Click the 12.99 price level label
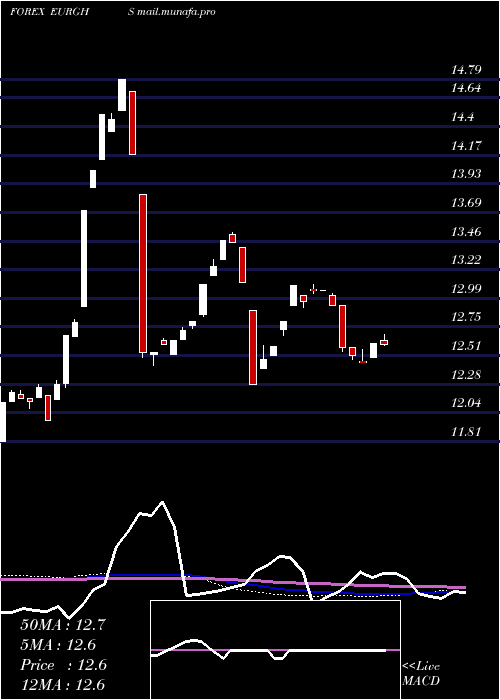Screen dimensions: 500x700 click(466, 288)
